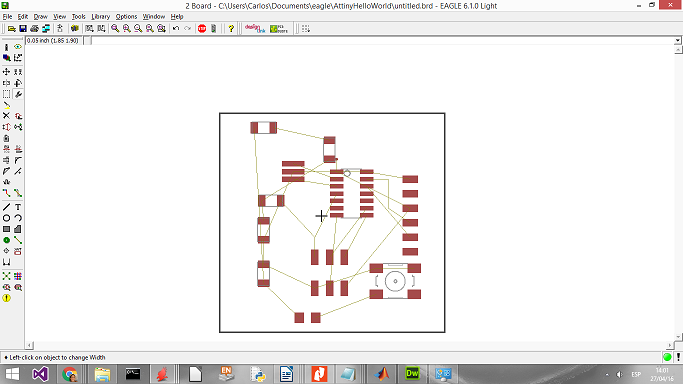Image resolution: width=683 pixels, height=384 pixels.
Task: Open the View menu
Action: (x=60, y=17)
